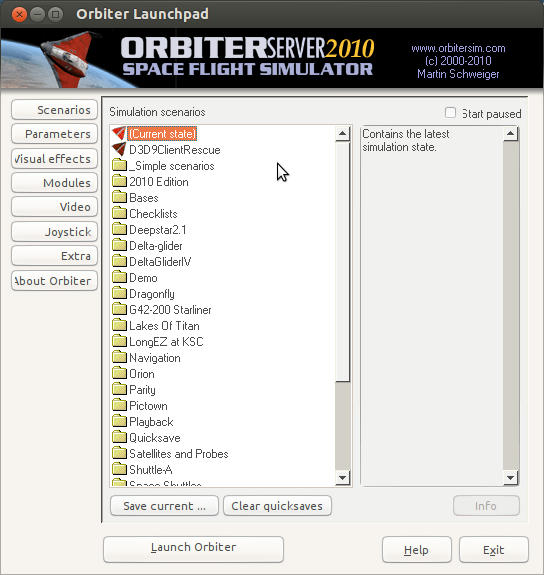Click the Checklists folder icon
Viewport: 544px width, 575px height.
click(119, 213)
